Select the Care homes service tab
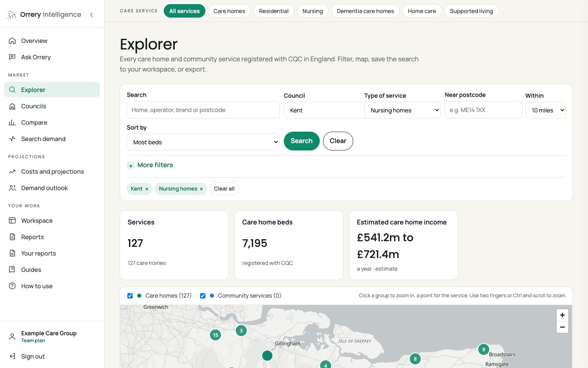The height and width of the screenshot is (368, 588). click(x=229, y=11)
